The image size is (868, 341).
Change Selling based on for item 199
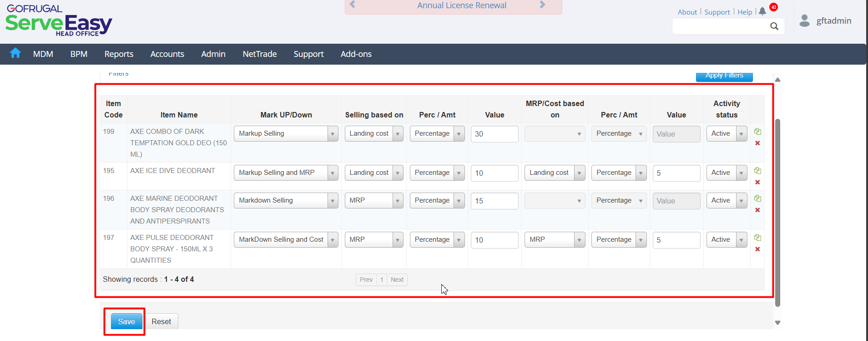click(x=374, y=133)
